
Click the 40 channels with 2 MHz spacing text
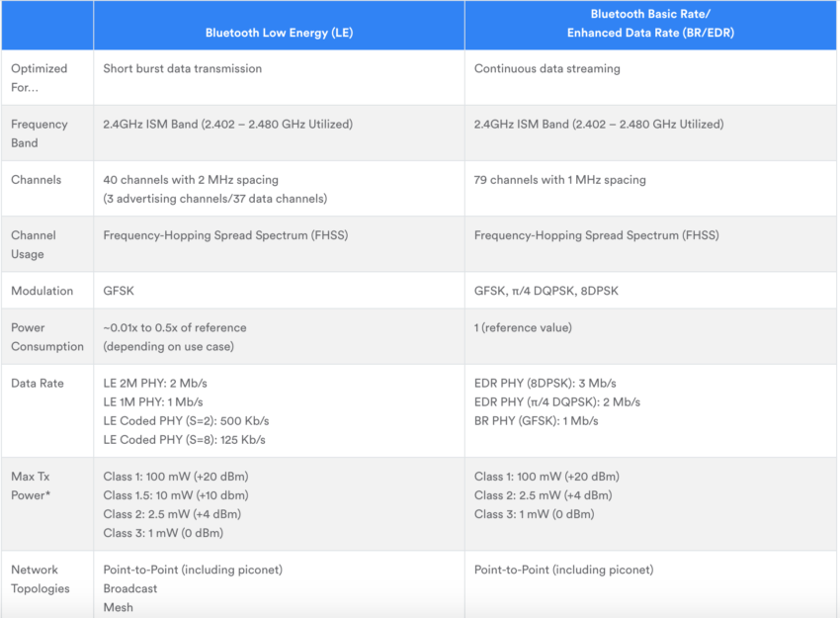(x=191, y=180)
